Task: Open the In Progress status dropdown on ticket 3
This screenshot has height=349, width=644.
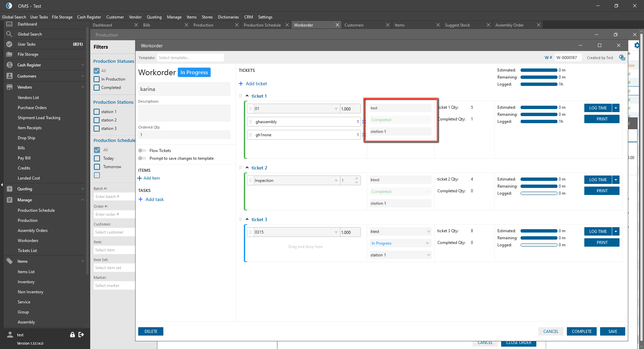Action: pos(427,243)
